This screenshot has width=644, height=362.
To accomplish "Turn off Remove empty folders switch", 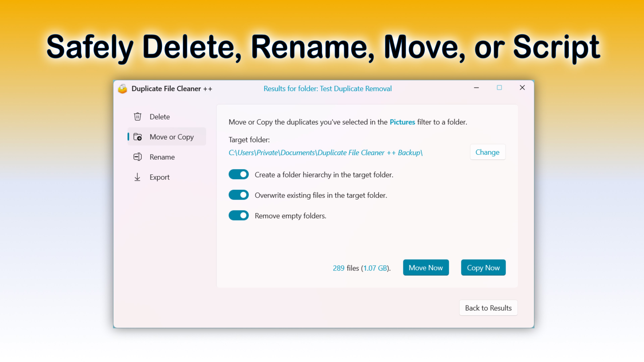I will tap(238, 215).
